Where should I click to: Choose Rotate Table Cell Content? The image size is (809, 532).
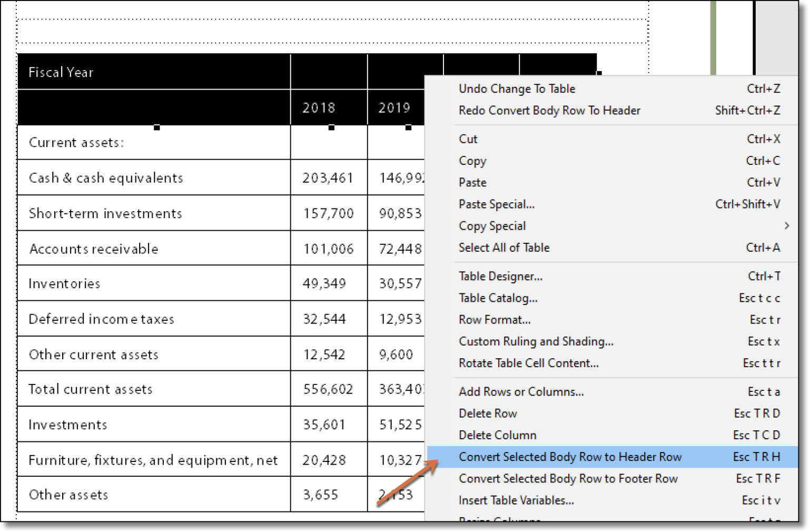pos(528,363)
